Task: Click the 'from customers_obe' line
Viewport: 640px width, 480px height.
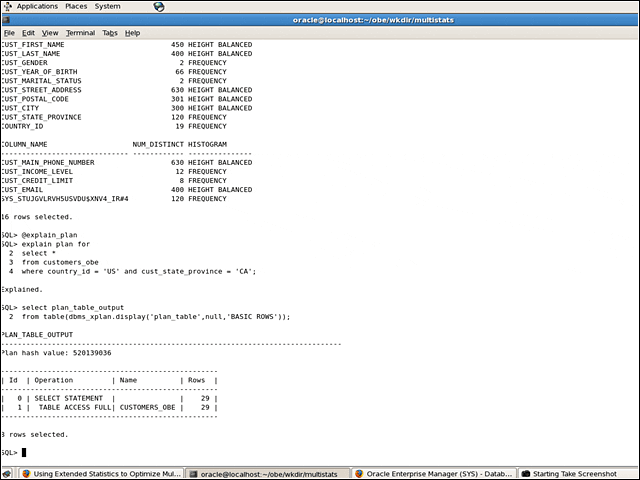Action: pyautogui.click(x=53, y=262)
